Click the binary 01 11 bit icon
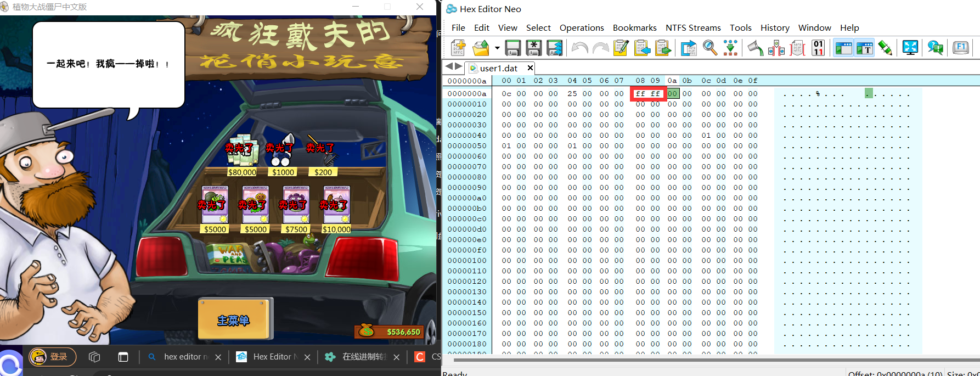The height and width of the screenshot is (376, 980). pos(818,48)
